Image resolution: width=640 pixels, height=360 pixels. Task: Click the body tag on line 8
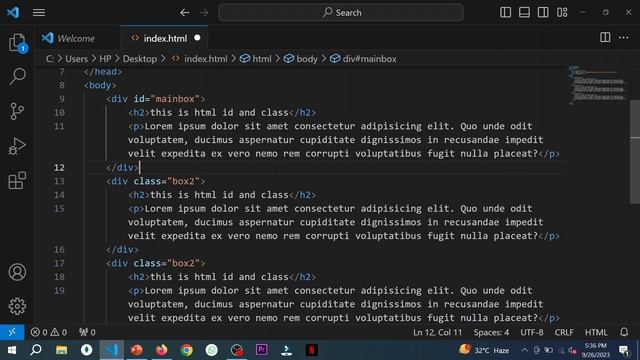100,85
